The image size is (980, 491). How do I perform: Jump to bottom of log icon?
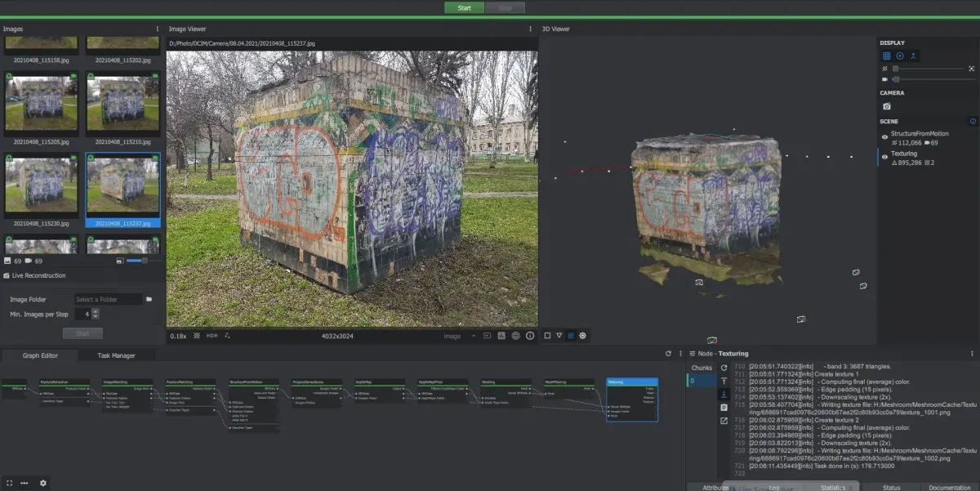click(724, 394)
